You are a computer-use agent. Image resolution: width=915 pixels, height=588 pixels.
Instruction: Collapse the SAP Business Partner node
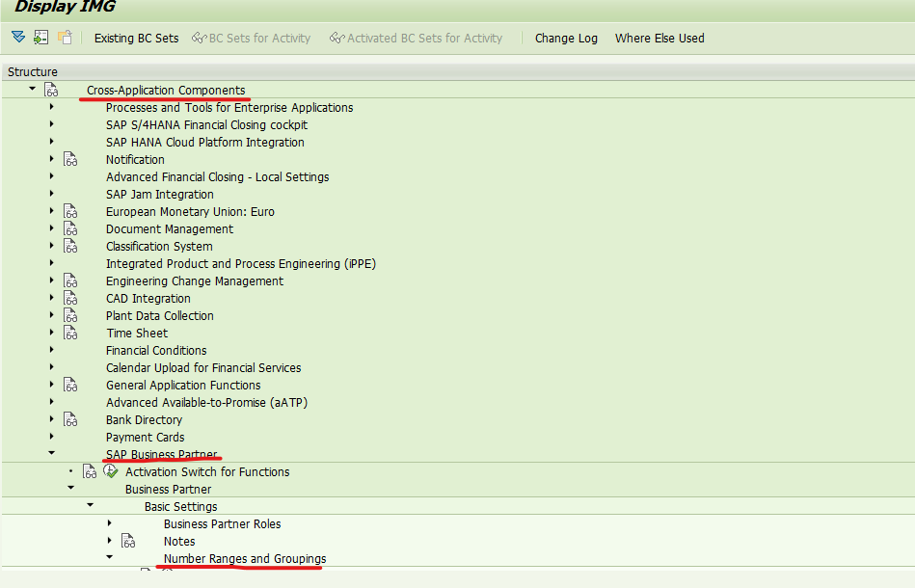[x=51, y=453]
